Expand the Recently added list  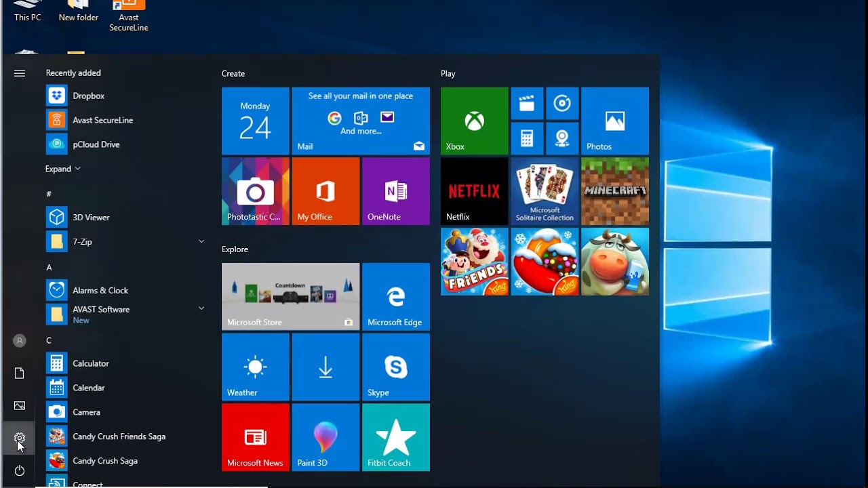pos(63,169)
